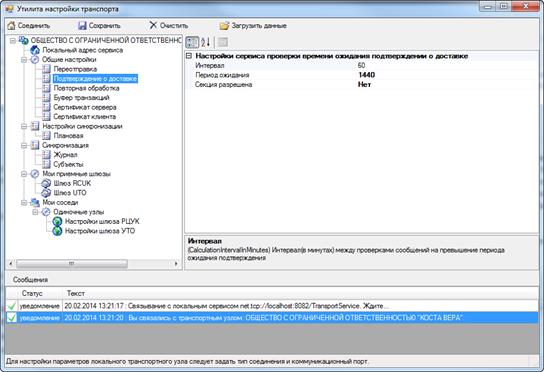
Task: Select the Журнал tree item
Action: coord(65,155)
